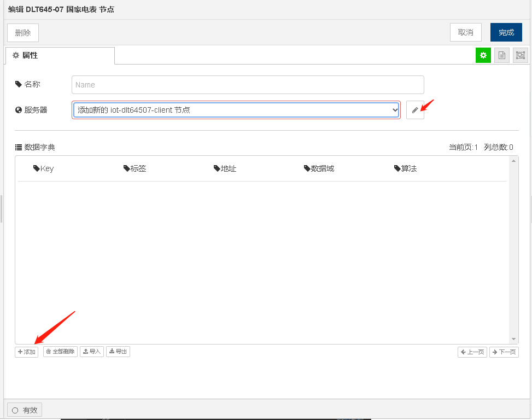Click the 添加 add row button
The width and height of the screenshot is (532, 420).
(x=26, y=352)
